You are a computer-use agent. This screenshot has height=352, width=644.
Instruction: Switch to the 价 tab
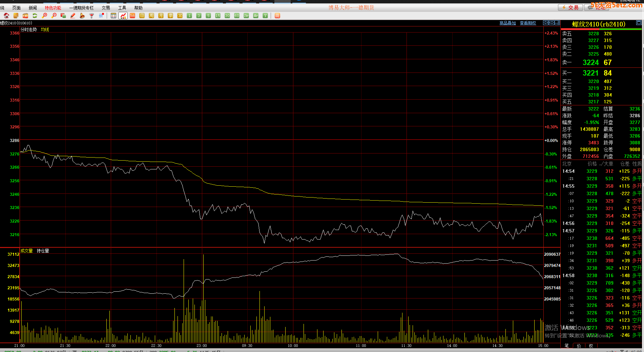coord(579,346)
